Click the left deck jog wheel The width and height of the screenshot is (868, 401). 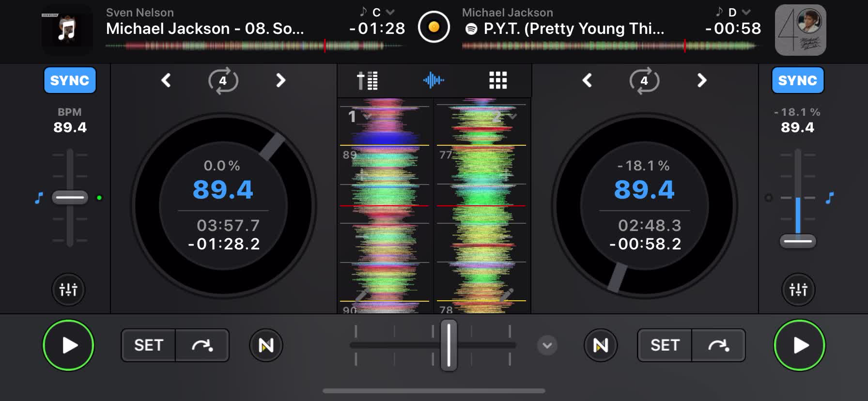223,205
